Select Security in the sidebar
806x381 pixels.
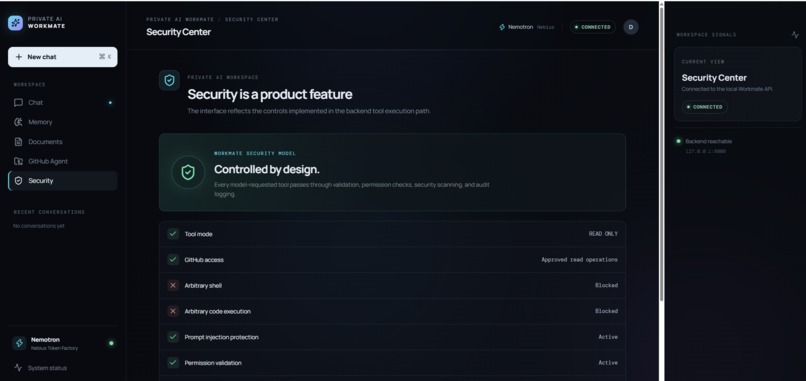[x=63, y=181]
